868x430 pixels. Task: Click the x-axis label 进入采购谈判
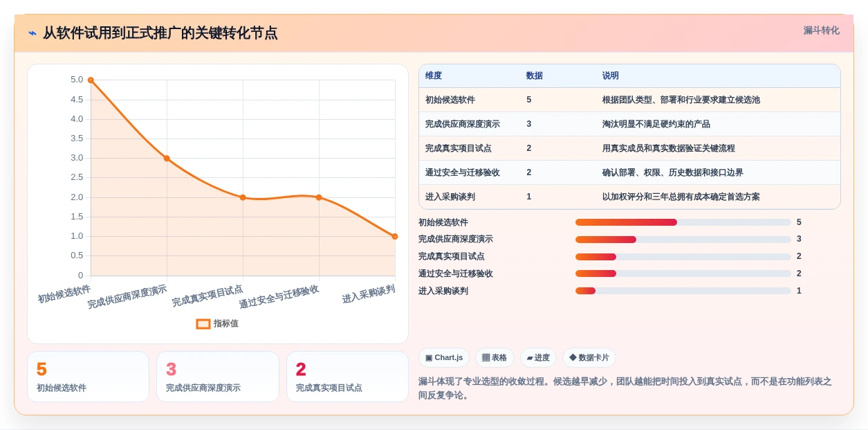(369, 294)
